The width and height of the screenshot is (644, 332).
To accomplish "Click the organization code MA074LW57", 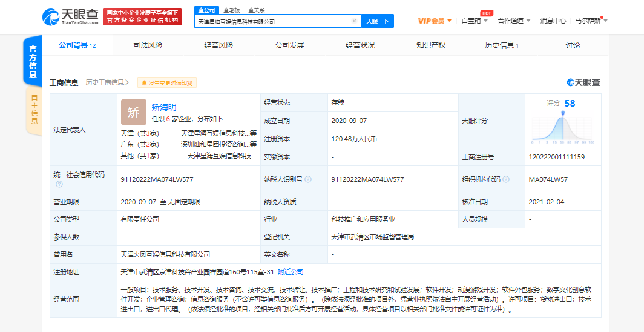I will click(548, 179).
